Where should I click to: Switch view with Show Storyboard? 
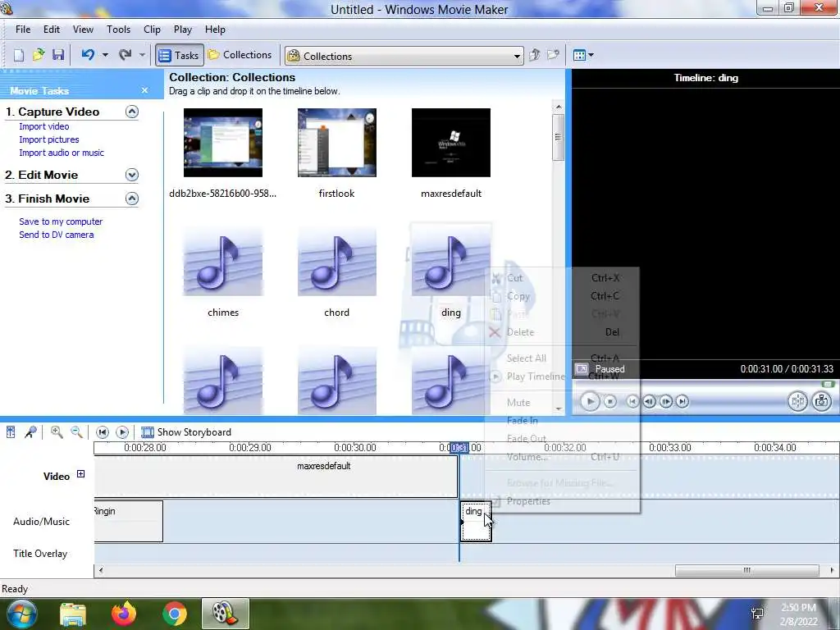tap(186, 431)
